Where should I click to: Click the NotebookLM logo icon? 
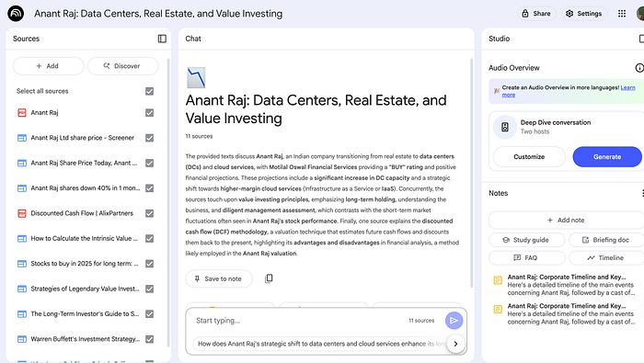pyautogui.click(x=16, y=14)
